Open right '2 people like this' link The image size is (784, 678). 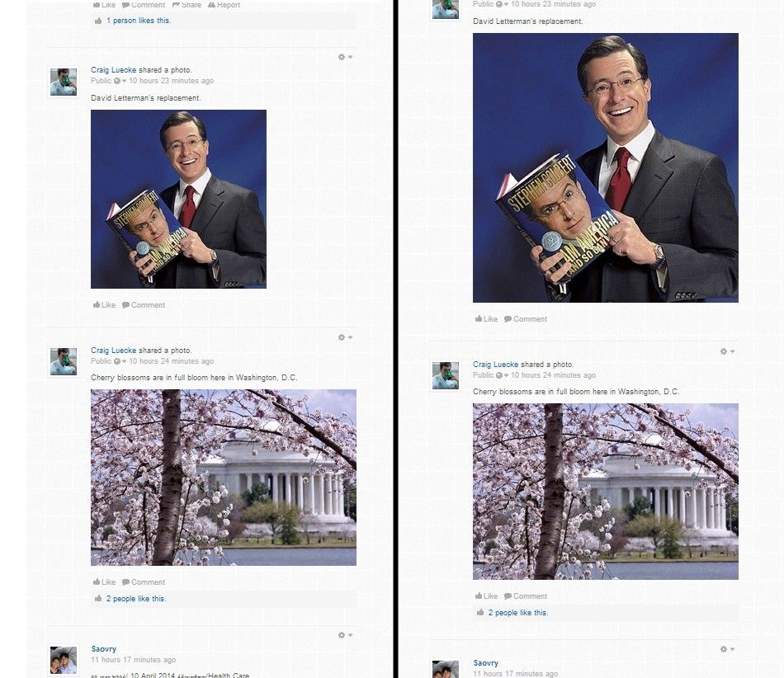coord(518,613)
